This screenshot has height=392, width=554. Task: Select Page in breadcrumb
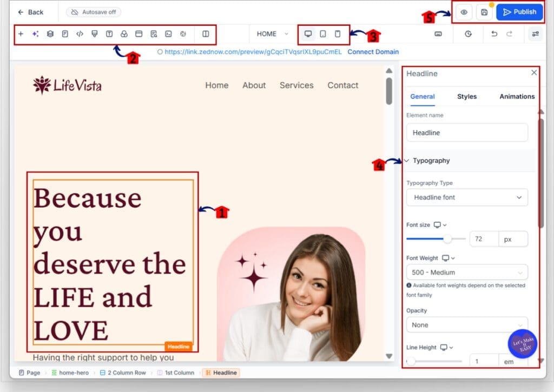[x=30, y=373]
